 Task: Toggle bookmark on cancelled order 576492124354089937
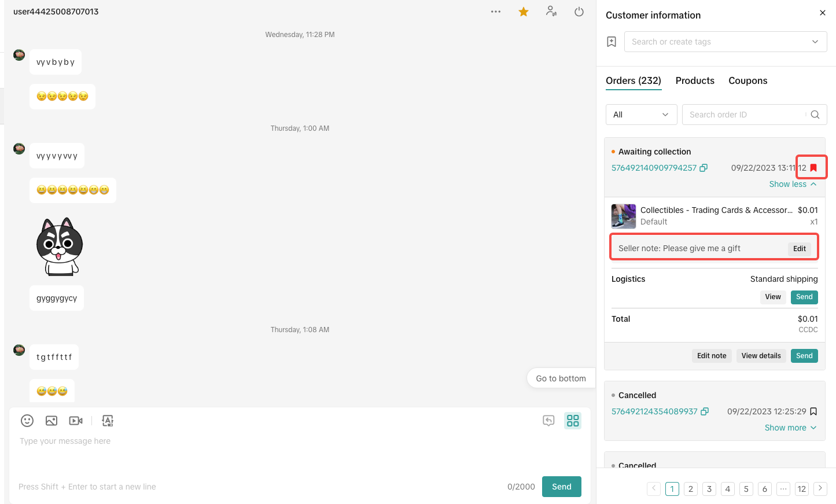(x=813, y=411)
